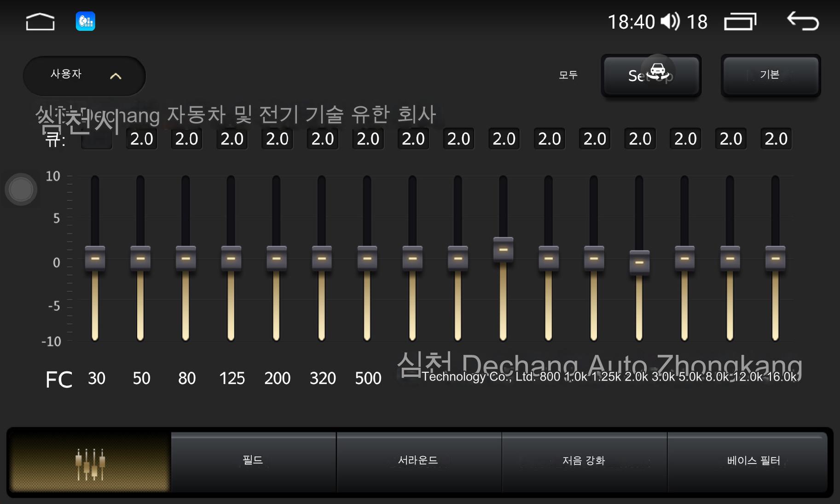Click the chevron arrow beside 사용자
Image resolution: width=840 pixels, height=504 pixels.
pos(116,76)
